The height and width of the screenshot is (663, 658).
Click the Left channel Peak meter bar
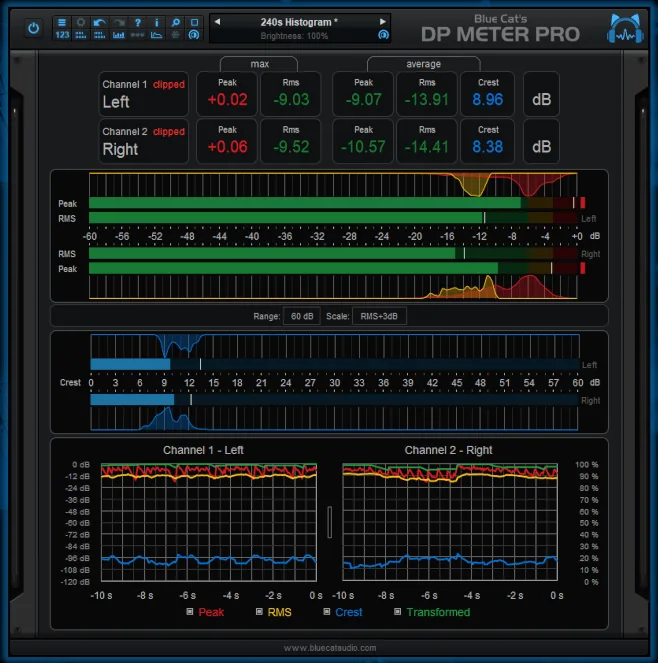point(333,203)
